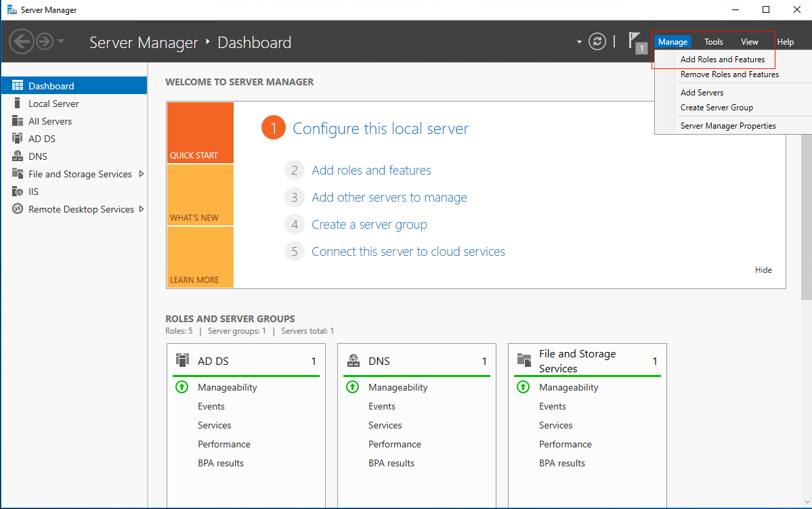Viewport: 812px width, 509px height.
Task: Click the IIS sidebar icon
Action: [18, 191]
